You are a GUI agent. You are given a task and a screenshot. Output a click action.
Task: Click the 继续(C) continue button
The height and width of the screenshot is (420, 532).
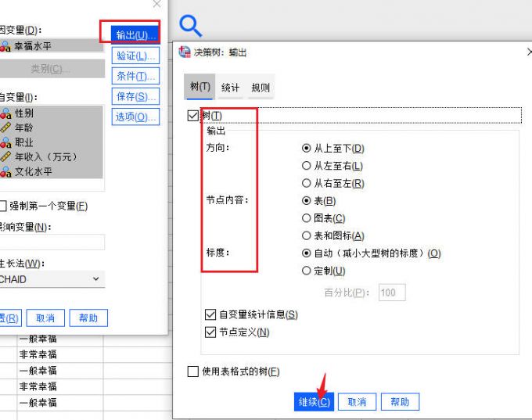point(314,402)
